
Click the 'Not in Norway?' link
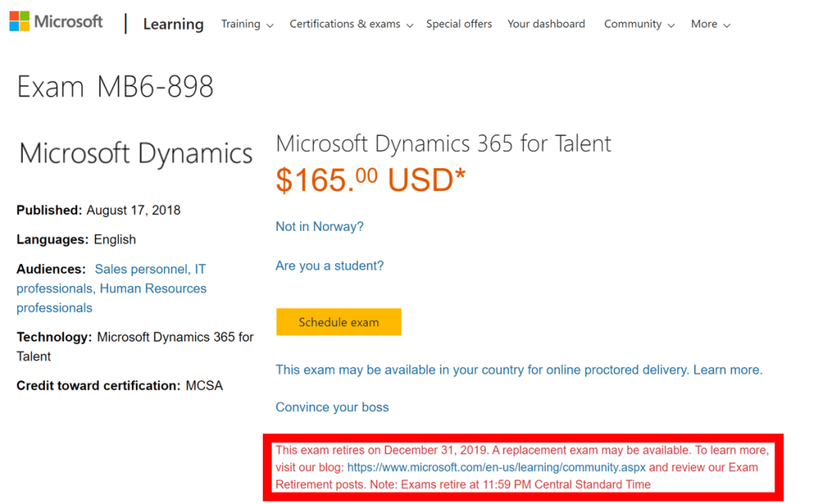(320, 227)
